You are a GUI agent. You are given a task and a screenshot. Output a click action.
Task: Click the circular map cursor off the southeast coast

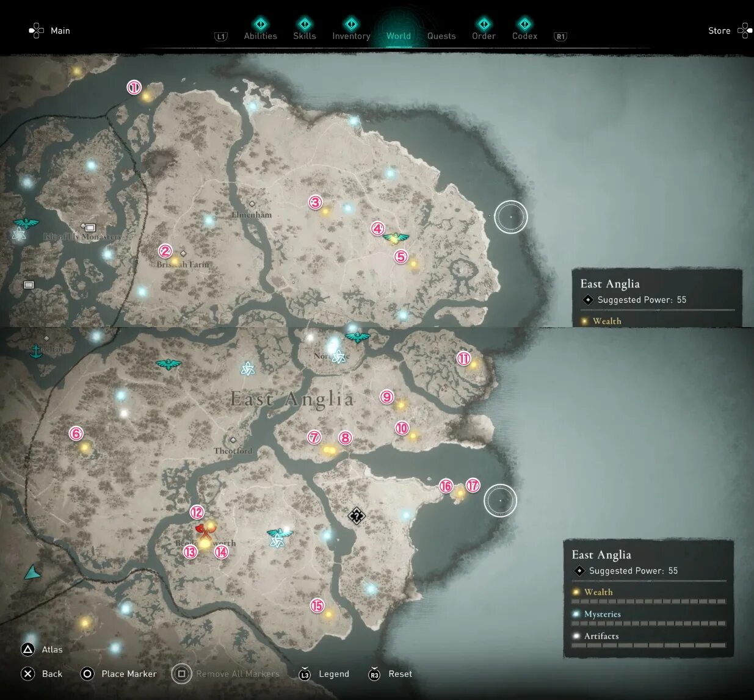pos(500,500)
